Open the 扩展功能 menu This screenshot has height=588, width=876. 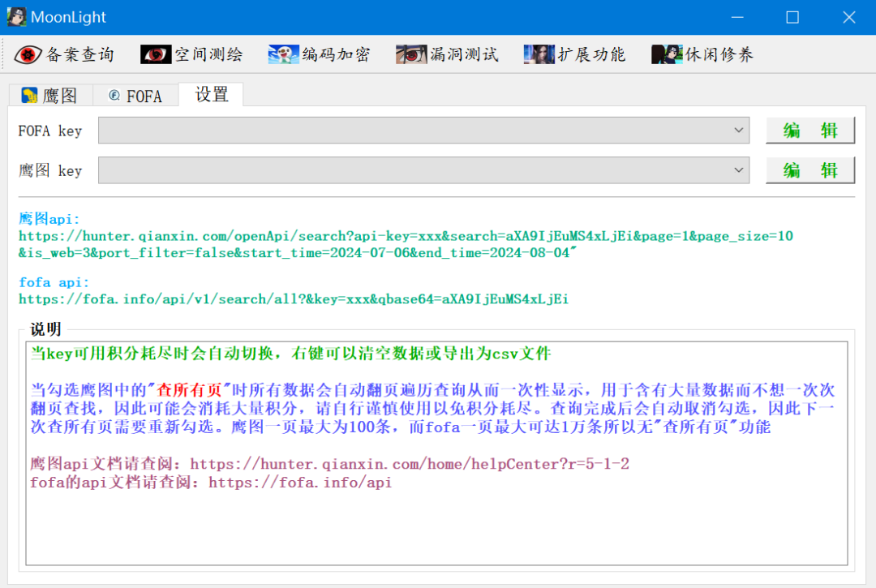pos(575,54)
